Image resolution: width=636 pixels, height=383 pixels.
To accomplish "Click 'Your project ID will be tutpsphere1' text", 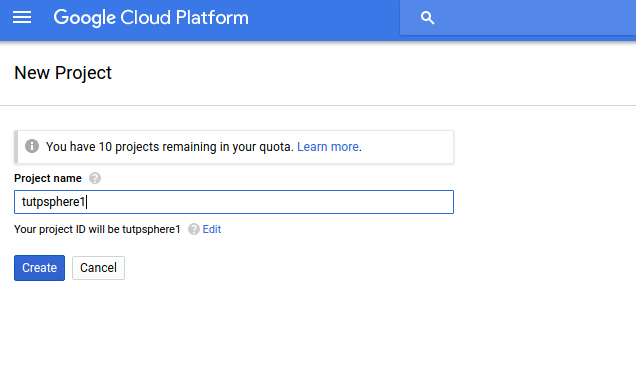I will pyautogui.click(x=97, y=229).
